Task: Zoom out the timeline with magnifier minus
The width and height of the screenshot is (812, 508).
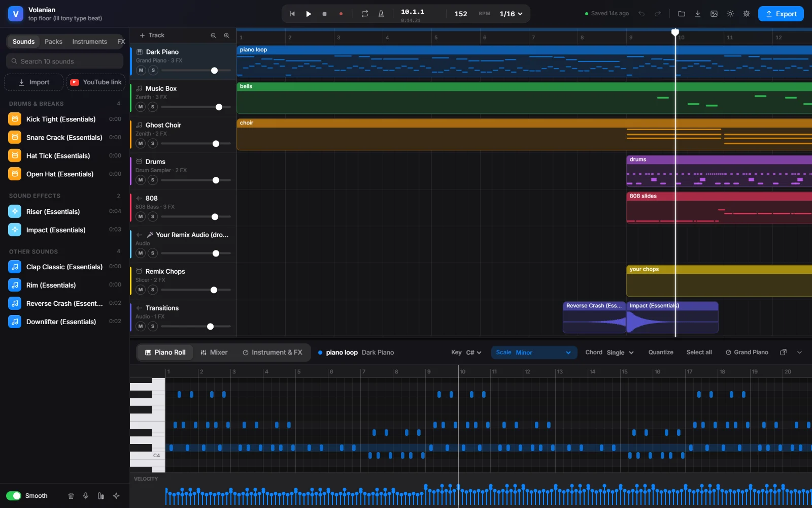Action: 214,35
